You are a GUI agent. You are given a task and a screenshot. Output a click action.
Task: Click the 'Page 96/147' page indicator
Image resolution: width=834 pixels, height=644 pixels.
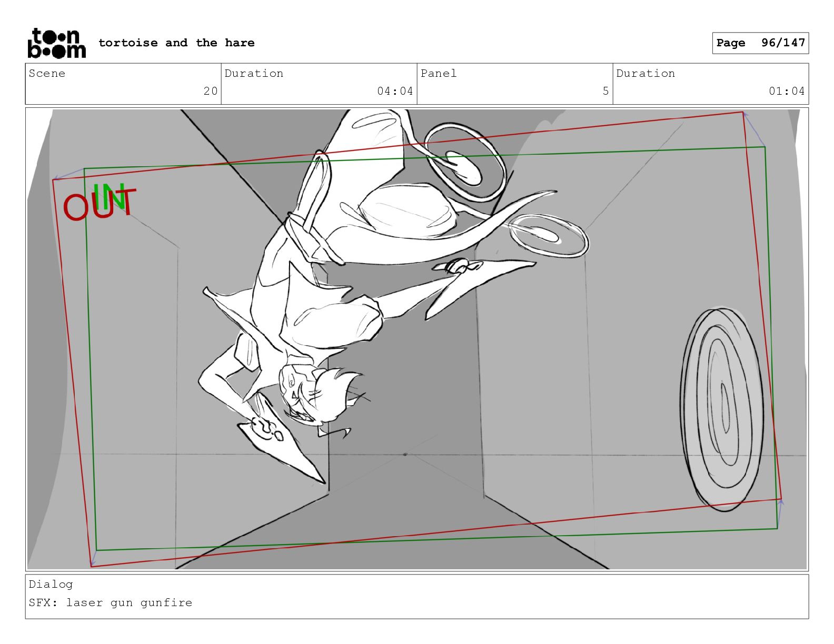760,43
